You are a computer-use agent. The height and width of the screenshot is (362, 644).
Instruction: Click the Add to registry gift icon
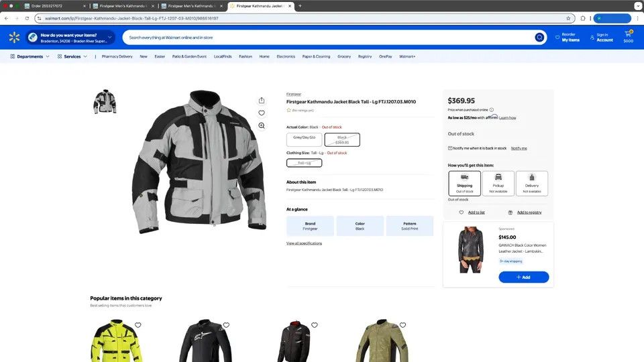click(511, 213)
